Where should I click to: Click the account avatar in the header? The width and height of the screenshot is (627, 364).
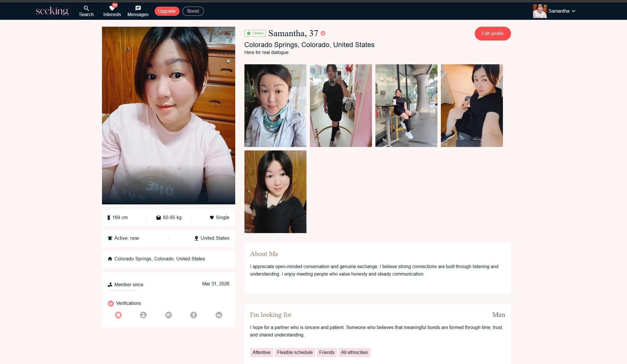(x=540, y=11)
